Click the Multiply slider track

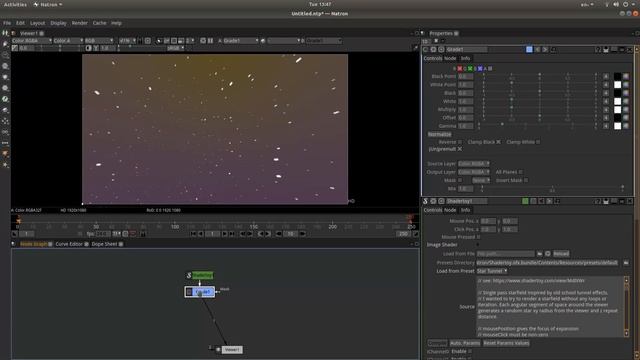(x=539, y=109)
